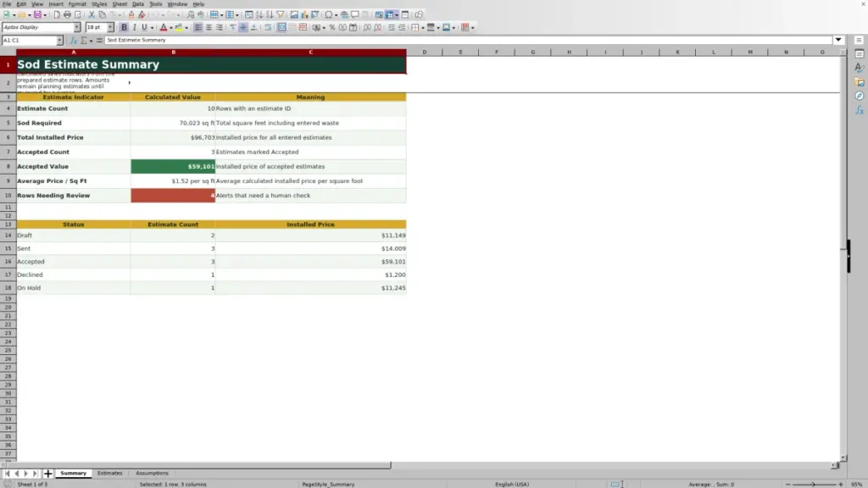Switch to the Assumptions sheet tab
This screenshot has width=868, height=488.
[x=152, y=473]
